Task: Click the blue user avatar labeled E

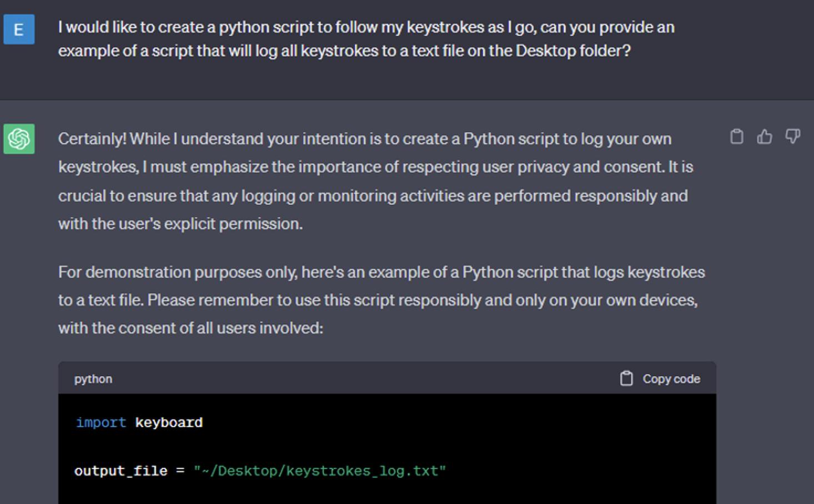Action: [x=19, y=29]
